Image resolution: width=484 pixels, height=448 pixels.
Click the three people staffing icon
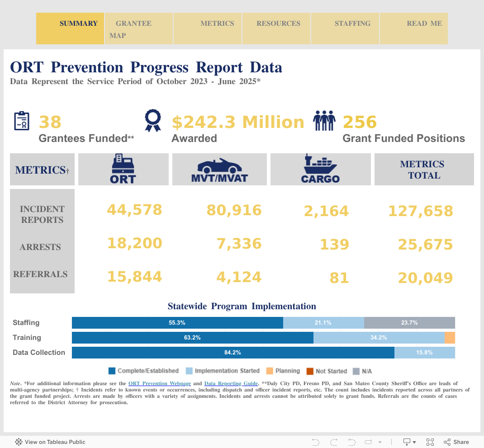coord(324,120)
